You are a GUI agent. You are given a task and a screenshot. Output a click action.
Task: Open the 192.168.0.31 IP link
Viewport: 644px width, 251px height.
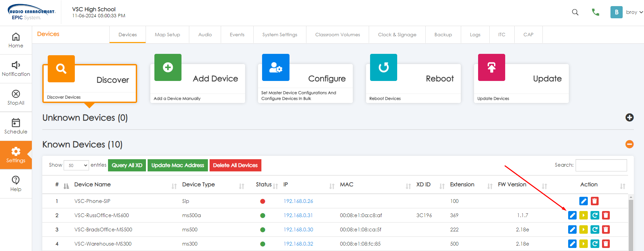tap(298, 215)
